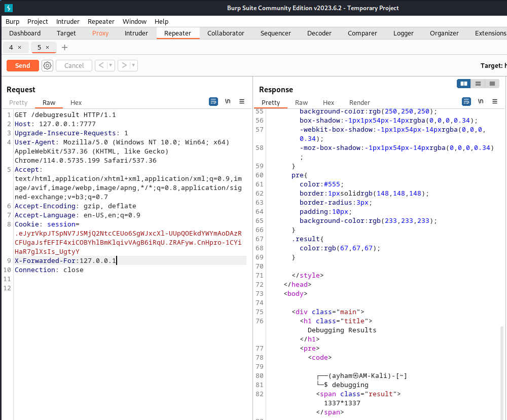
Task: Click the color:#555 line in response
Action: pos(321,184)
